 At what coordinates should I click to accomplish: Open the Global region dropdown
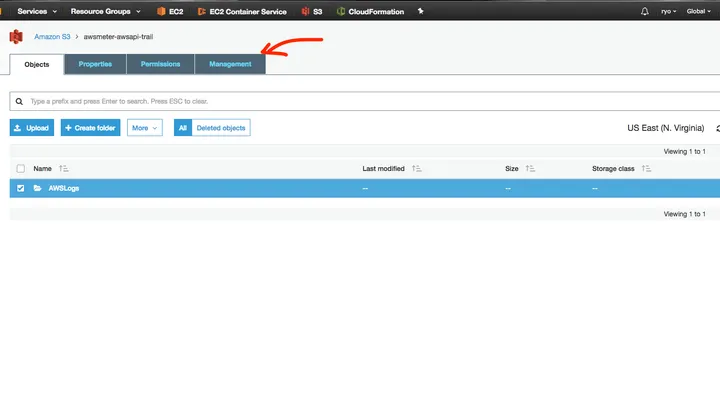click(x=698, y=11)
